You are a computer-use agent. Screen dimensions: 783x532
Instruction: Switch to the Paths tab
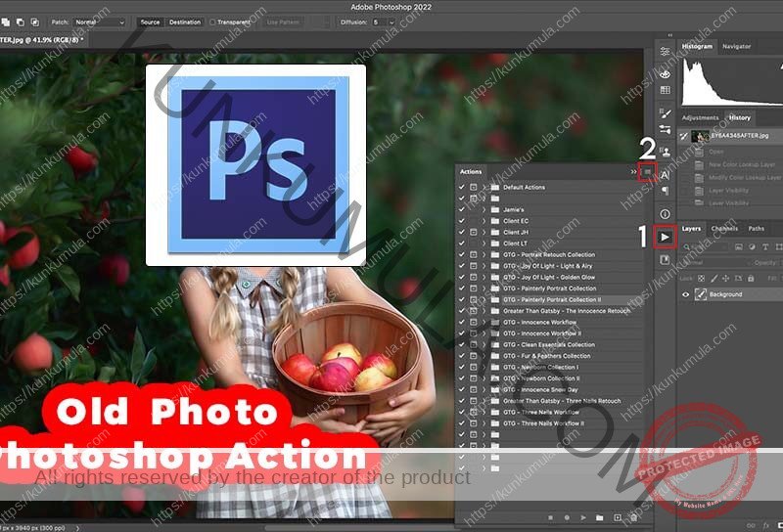tap(756, 229)
